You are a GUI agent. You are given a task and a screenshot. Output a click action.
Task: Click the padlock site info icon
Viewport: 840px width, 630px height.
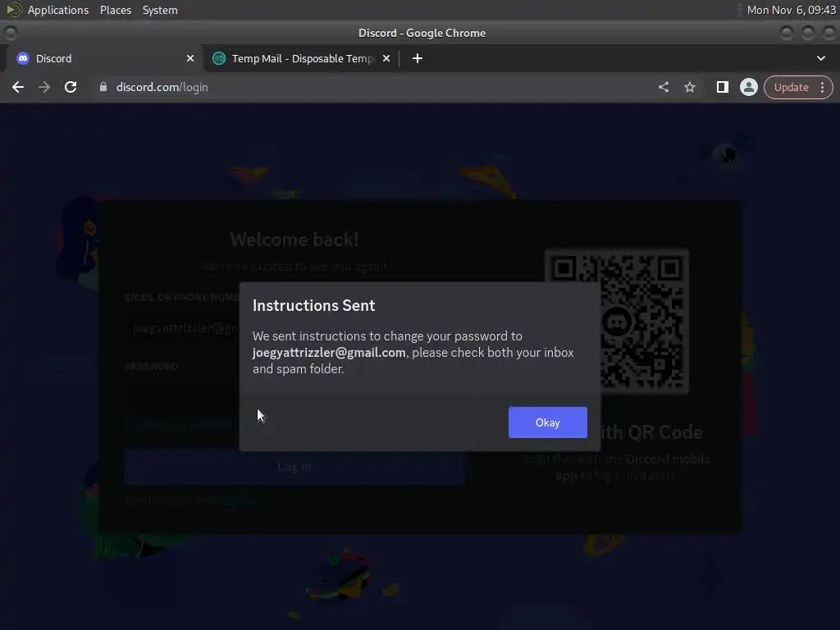pos(103,87)
